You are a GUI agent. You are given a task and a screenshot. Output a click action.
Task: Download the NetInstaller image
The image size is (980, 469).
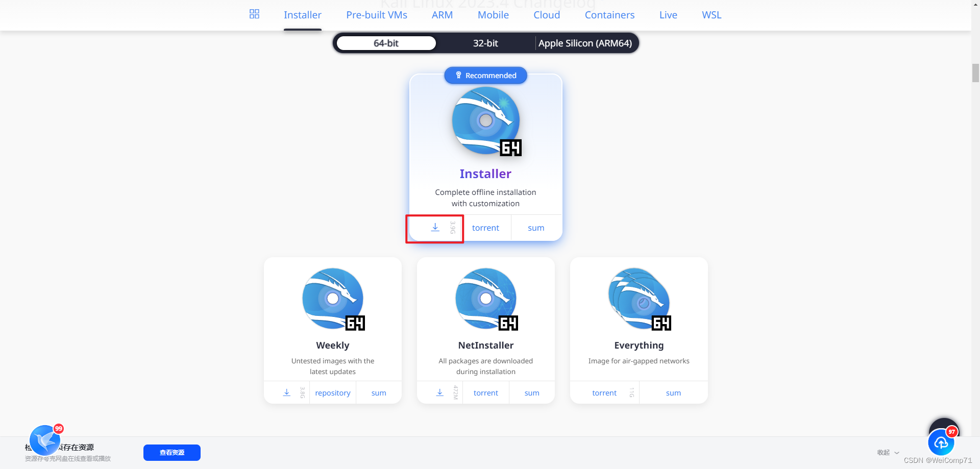(x=440, y=392)
